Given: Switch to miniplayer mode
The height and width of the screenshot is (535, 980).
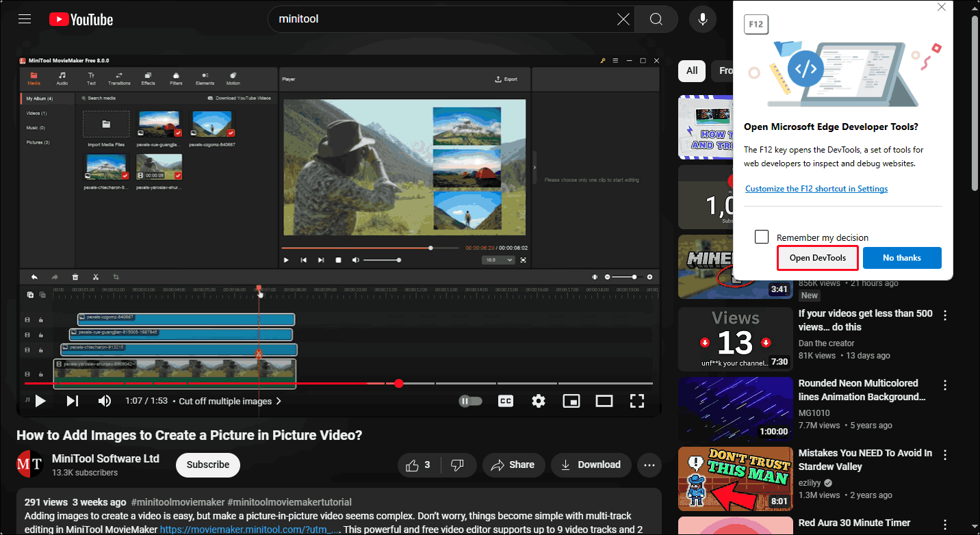Looking at the screenshot, I should 571,401.
